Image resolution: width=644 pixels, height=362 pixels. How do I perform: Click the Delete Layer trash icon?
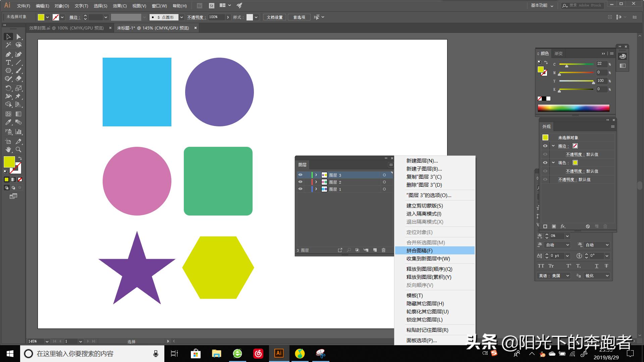[384, 250]
